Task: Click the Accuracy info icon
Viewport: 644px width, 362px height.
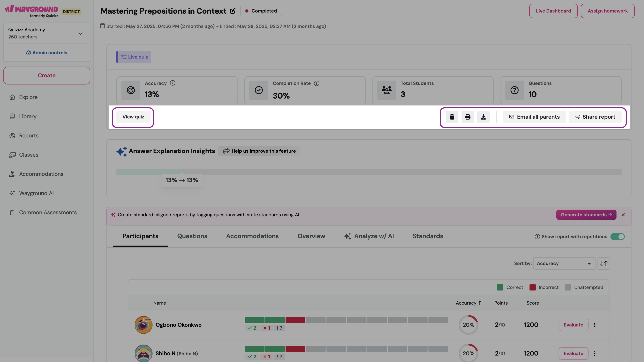Action: click(172, 83)
